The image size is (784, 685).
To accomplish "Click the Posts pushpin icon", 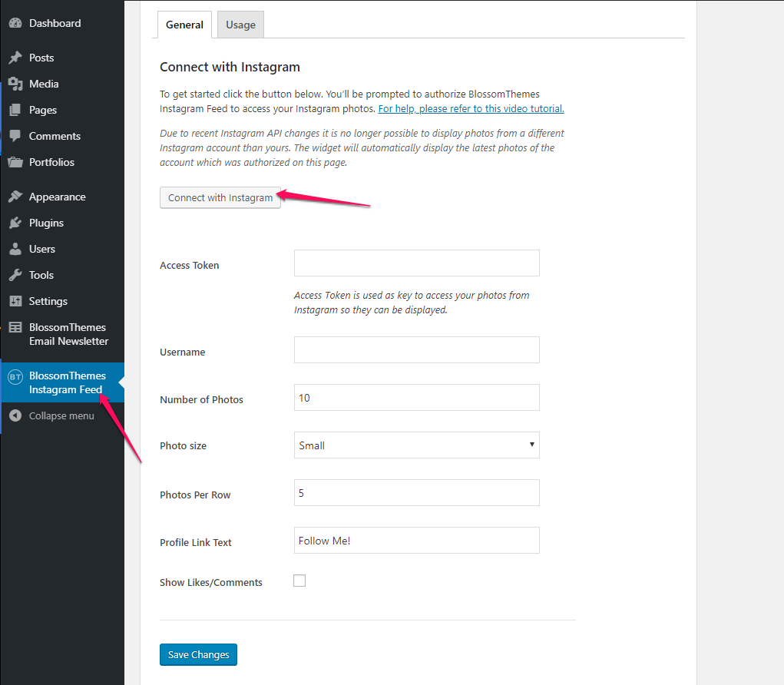I will (x=15, y=58).
